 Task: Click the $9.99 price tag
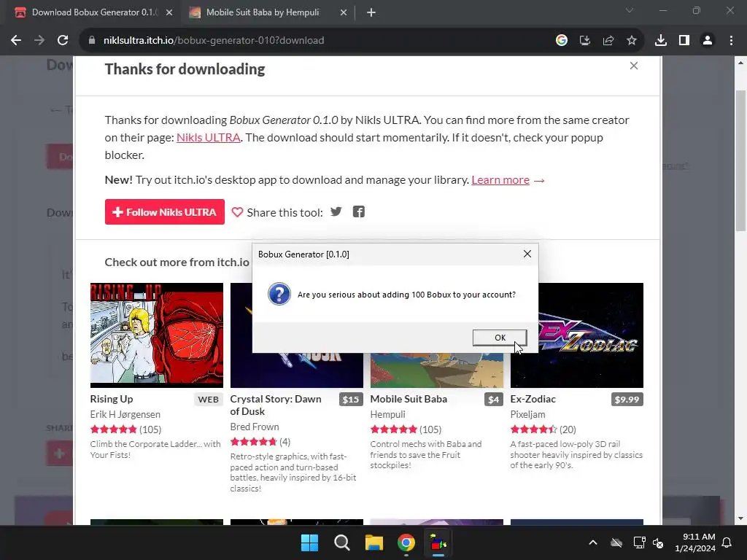627,400
